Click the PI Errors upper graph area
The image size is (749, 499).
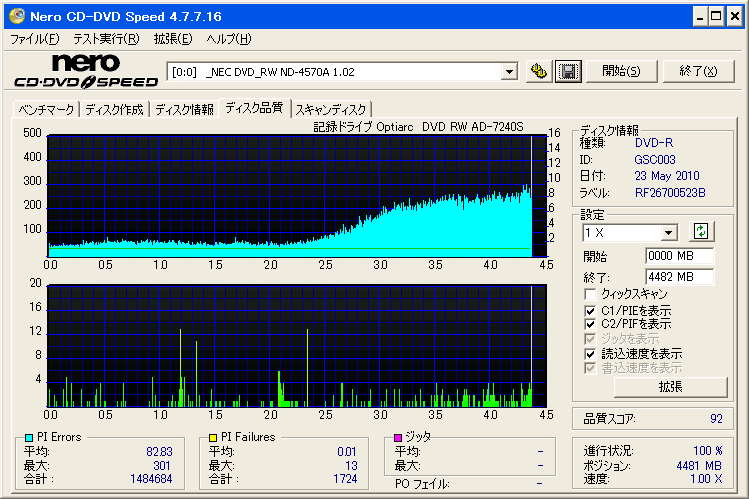coord(297,196)
